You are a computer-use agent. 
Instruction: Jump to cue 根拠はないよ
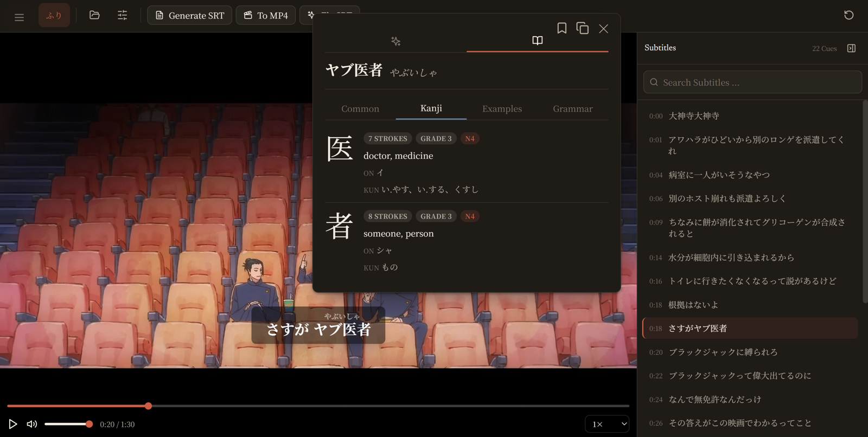(750, 305)
